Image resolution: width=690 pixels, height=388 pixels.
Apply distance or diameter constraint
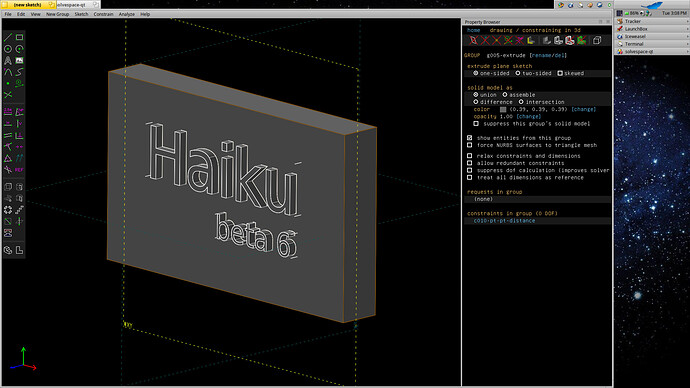pos(8,112)
